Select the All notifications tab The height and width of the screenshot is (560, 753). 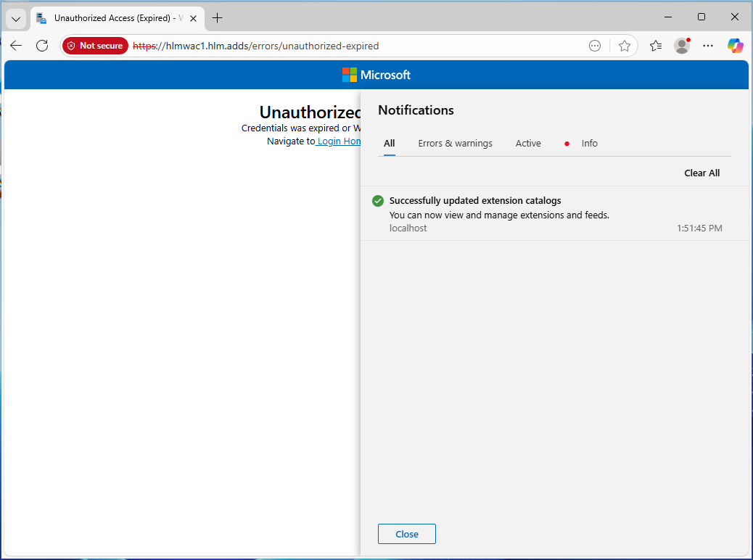pyautogui.click(x=390, y=144)
